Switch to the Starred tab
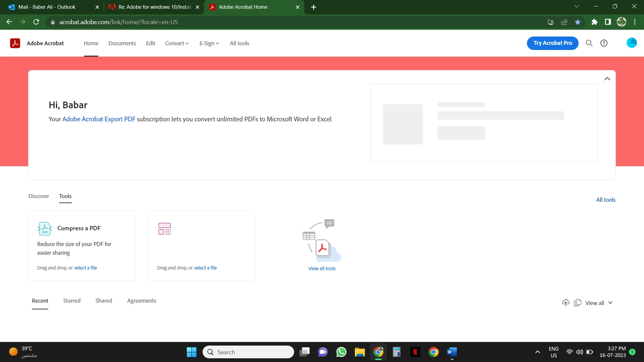 coord(72,301)
